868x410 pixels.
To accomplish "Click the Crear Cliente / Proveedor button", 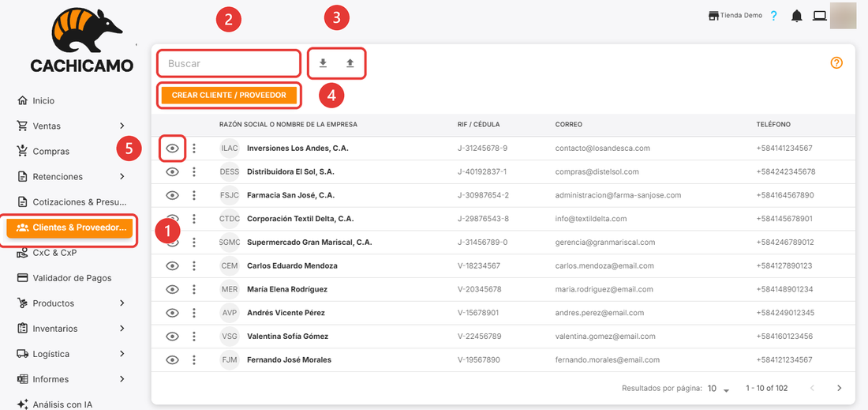I will pos(229,96).
